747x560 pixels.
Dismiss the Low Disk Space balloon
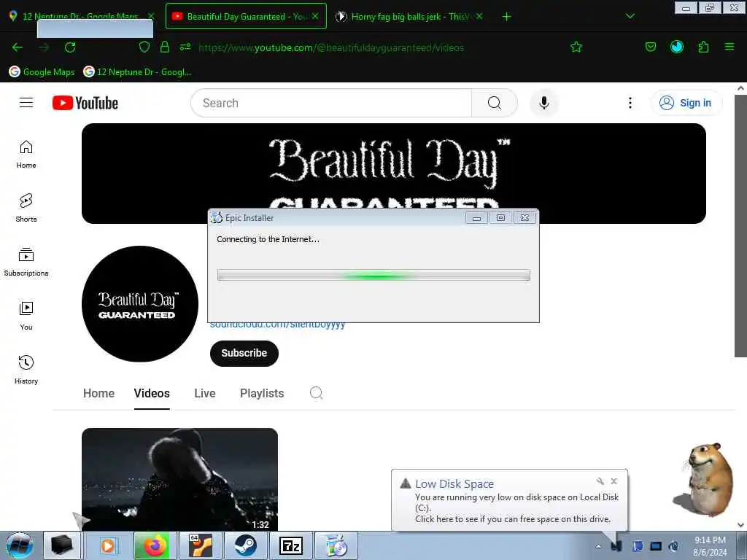(614, 481)
